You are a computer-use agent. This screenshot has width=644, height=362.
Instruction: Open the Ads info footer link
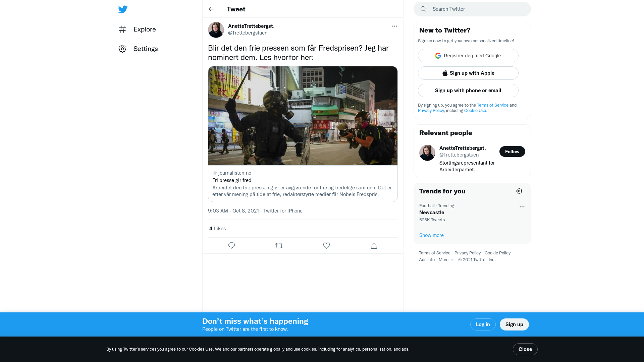pos(427,259)
